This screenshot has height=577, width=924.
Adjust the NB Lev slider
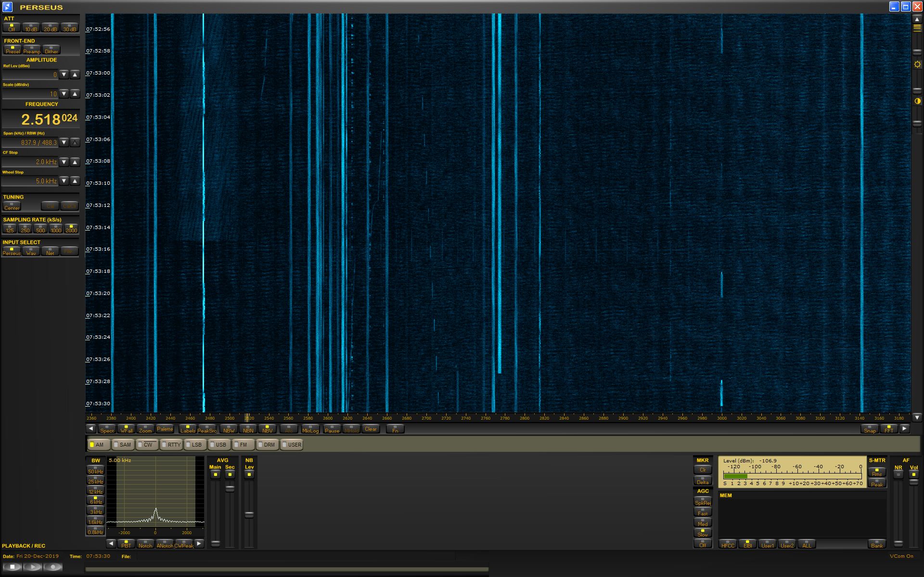pos(249,514)
